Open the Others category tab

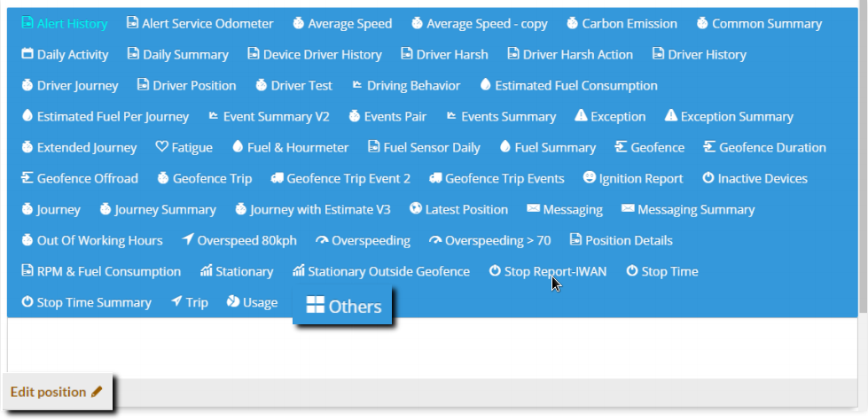coord(344,307)
